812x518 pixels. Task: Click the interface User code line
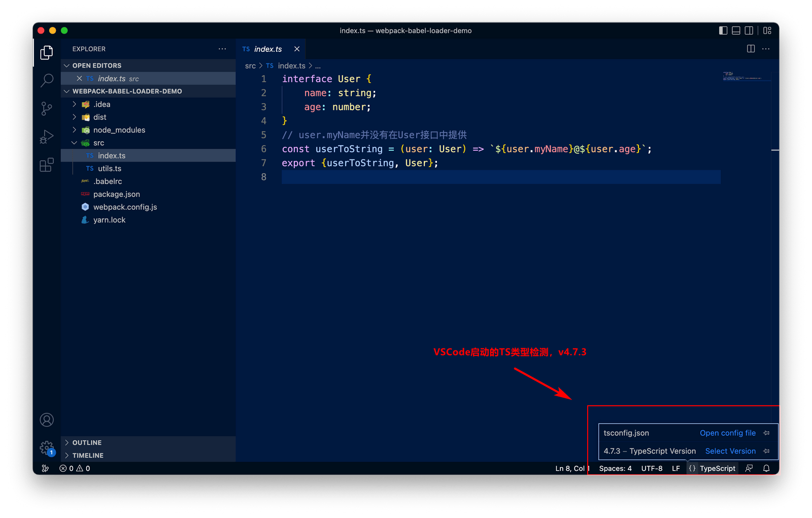click(327, 79)
